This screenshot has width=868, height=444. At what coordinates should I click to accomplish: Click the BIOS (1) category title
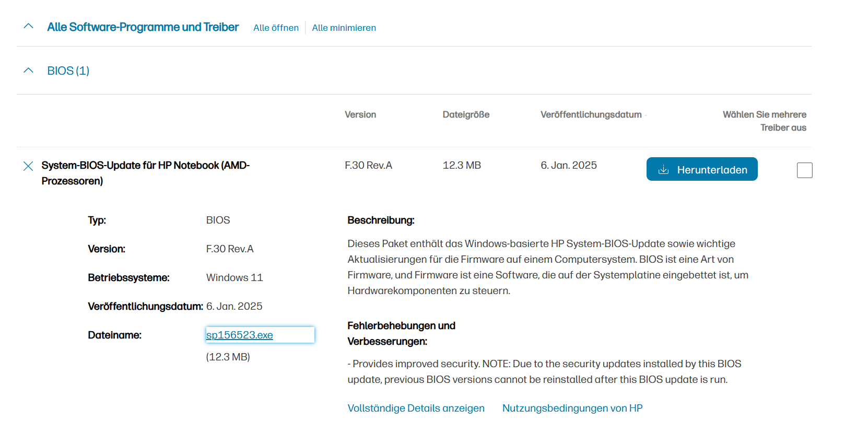tap(68, 71)
